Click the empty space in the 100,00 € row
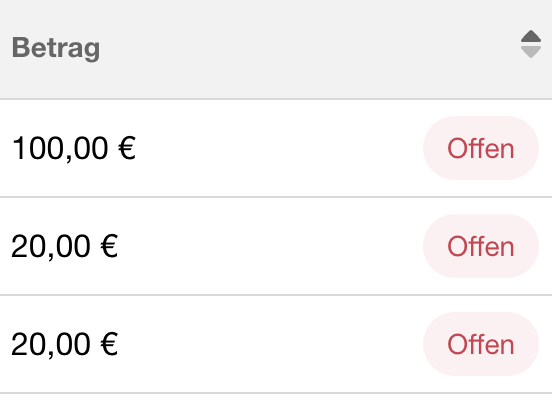 pos(278,148)
